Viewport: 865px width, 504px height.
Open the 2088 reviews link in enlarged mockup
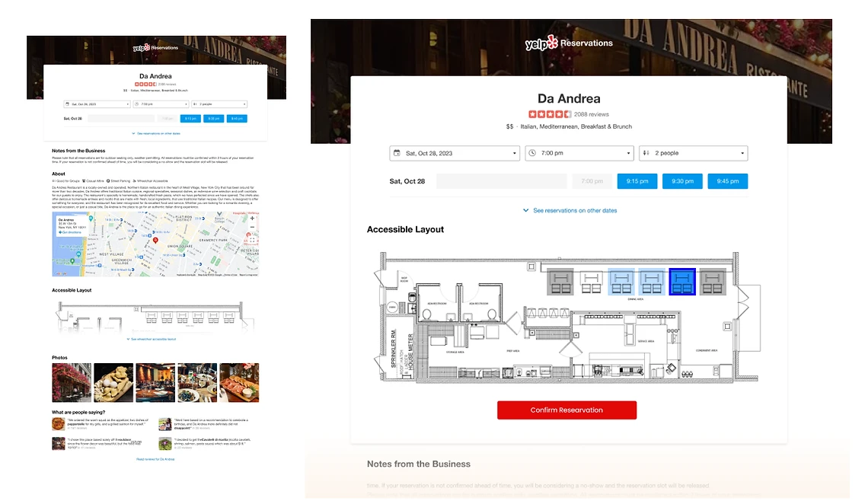click(x=592, y=114)
